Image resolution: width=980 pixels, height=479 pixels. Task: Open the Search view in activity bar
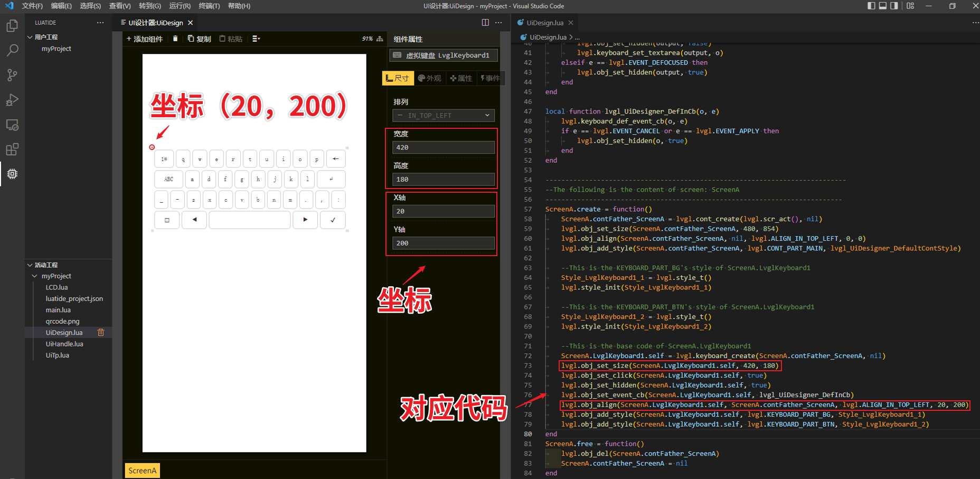point(12,50)
